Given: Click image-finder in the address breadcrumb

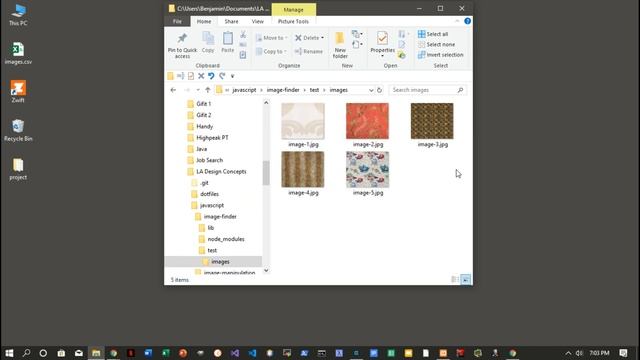Looking at the screenshot, I should pos(283,90).
